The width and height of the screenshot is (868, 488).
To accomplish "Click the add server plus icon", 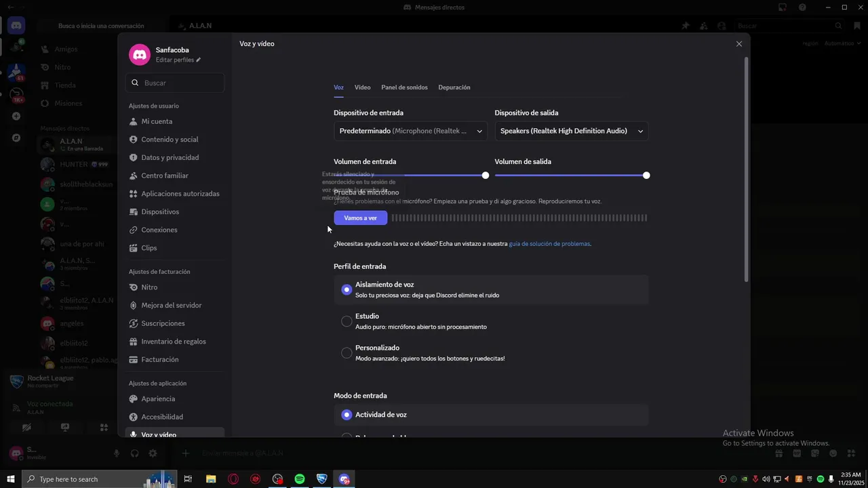I will pyautogui.click(x=16, y=116).
